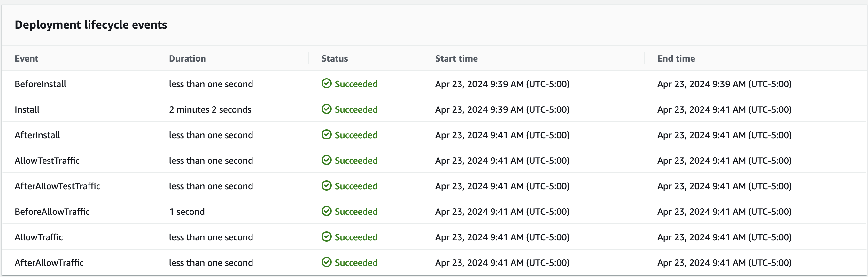Click the Succeeded text in BeforeInstall row

pos(356,84)
